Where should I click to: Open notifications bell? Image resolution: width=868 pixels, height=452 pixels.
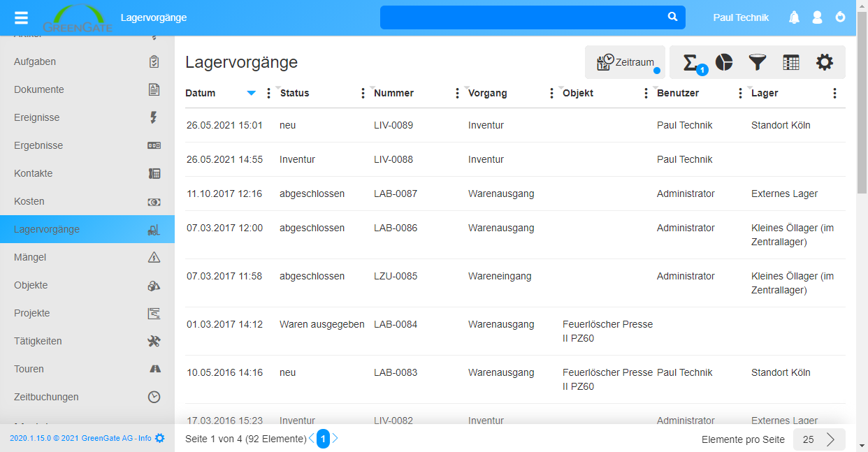[x=794, y=17]
